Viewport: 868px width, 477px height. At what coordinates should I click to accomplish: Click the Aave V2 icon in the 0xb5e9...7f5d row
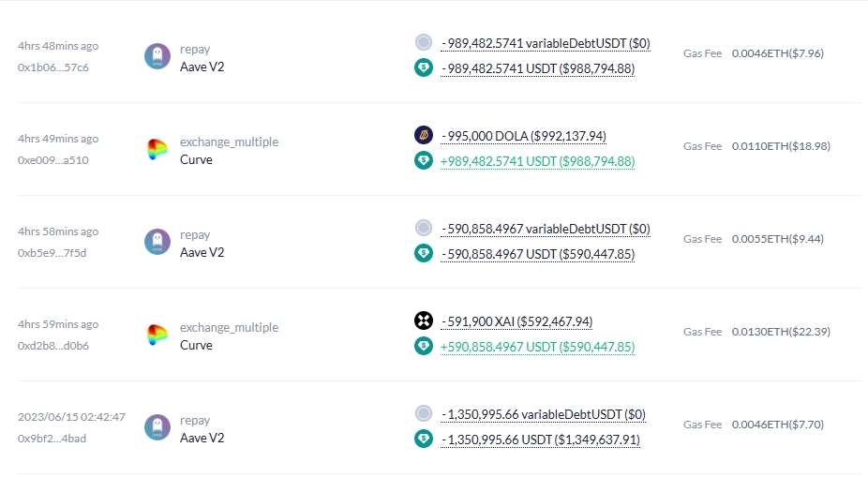coord(157,242)
